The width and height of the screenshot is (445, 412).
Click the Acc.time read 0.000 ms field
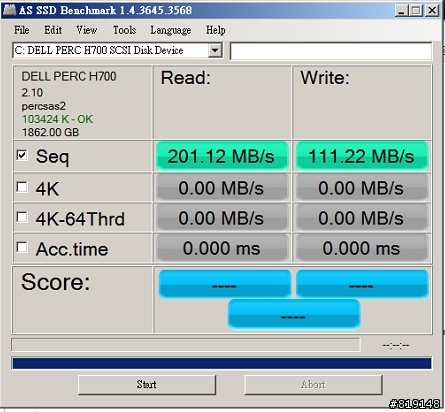coord(222,248)
